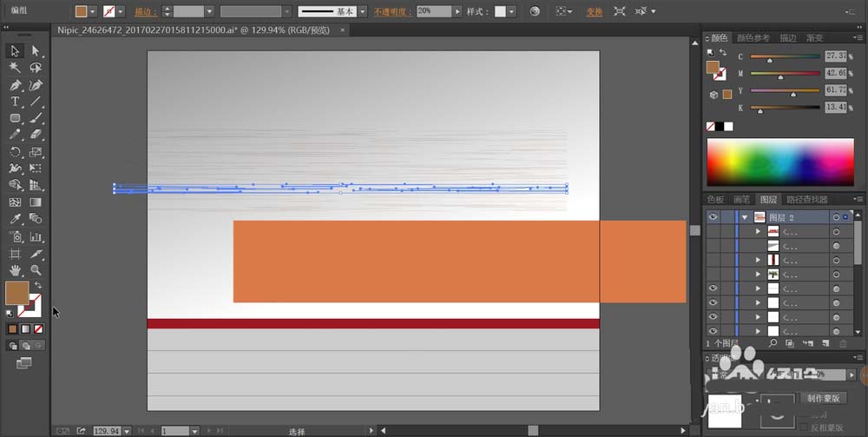Click the 描边 link in control bar

(x=146, y=11)
